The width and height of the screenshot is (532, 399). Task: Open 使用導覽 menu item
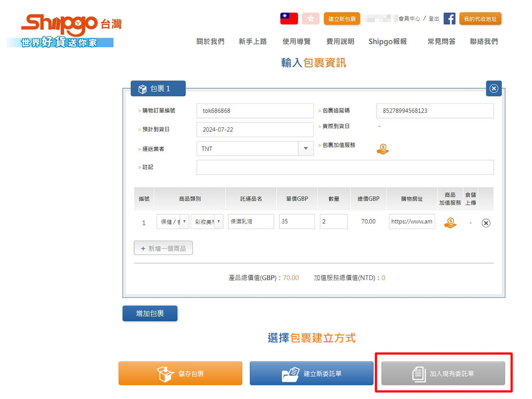[x=297, y=41]
